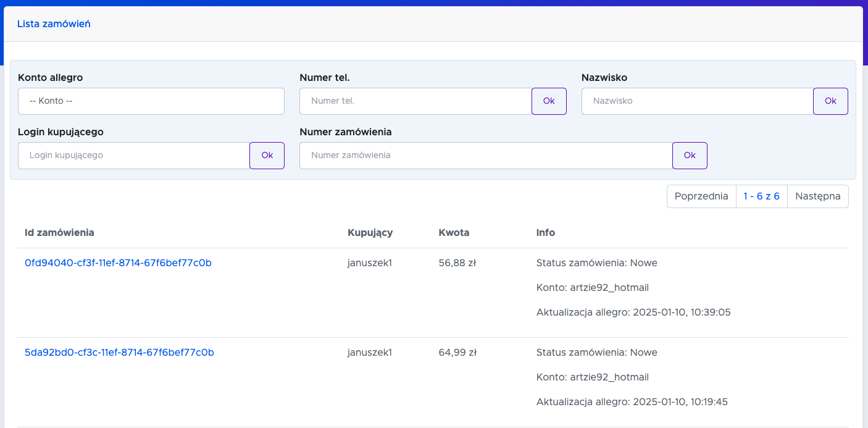Submit the Login kupującego filter with Ok
Screen dimensions: 868x428
267,156
